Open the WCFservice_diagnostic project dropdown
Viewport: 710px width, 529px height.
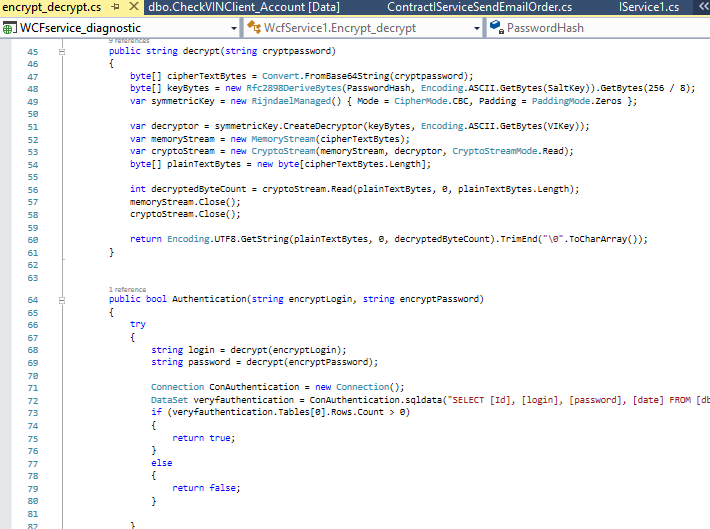pos(234,28)
